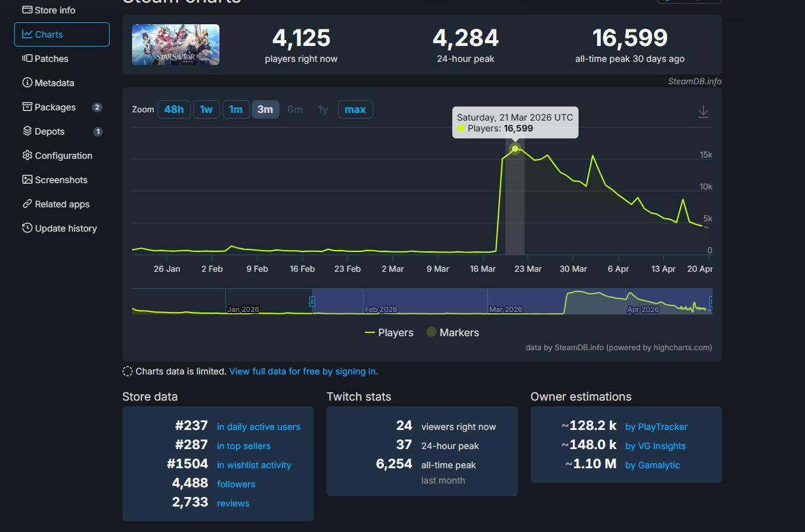The image size is (805, 532).
Task: Click the right navigator range handle
Action: (711, 301)
